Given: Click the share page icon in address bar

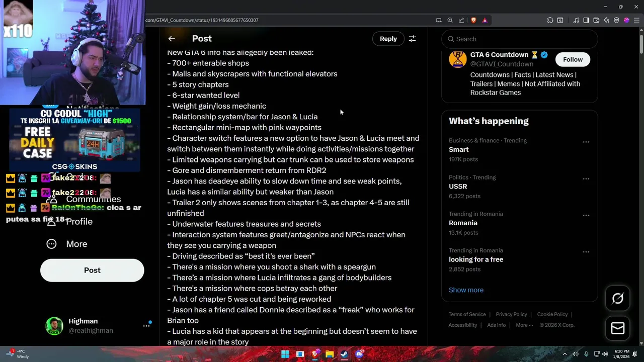Looking at the screenshot, I should [x=461, y=20].
